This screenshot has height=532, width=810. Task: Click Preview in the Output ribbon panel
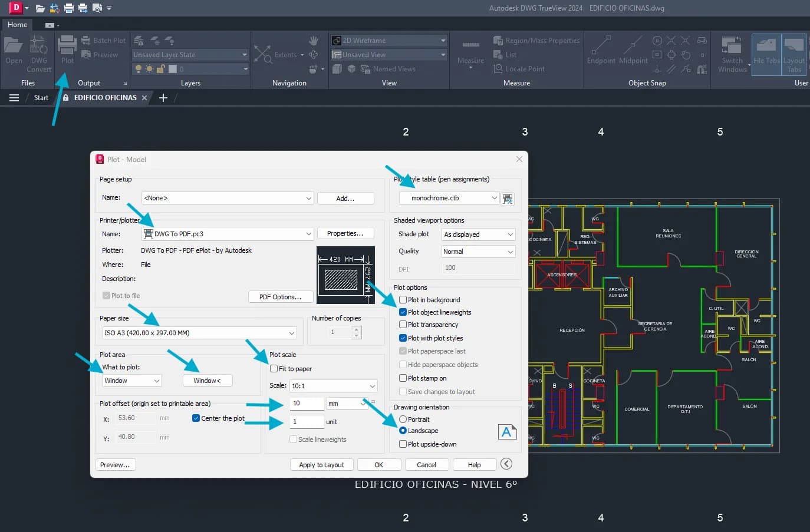pyautogui.click(x=100, y=55)
